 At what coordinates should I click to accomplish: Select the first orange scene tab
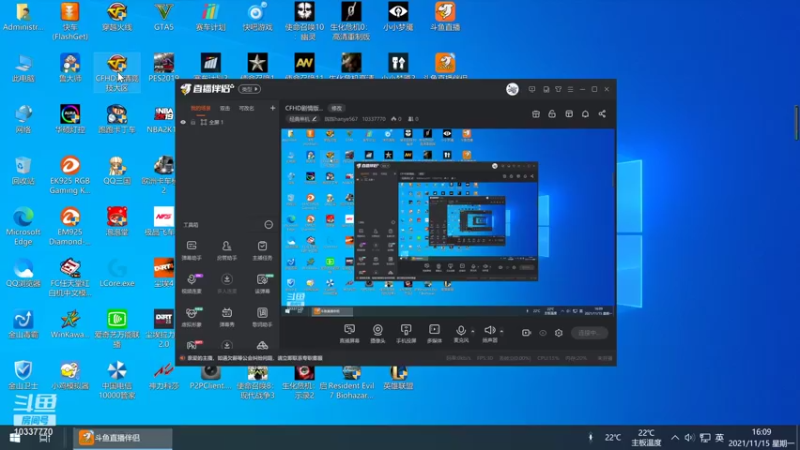(x=201, y=108)
